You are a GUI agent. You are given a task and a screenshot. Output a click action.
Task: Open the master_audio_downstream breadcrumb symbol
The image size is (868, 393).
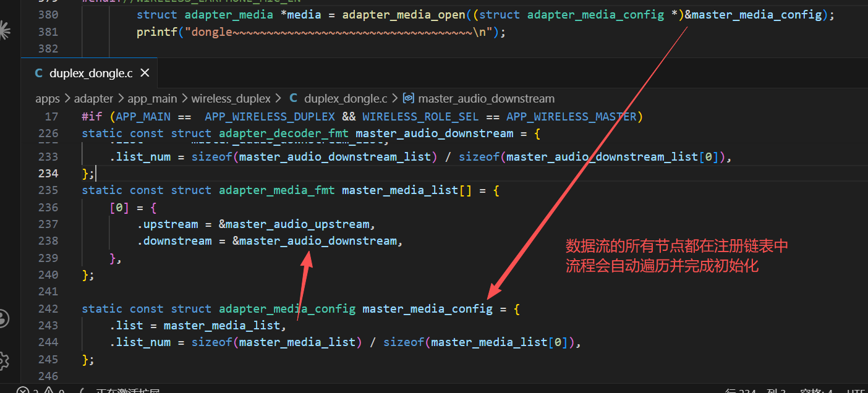479,98
